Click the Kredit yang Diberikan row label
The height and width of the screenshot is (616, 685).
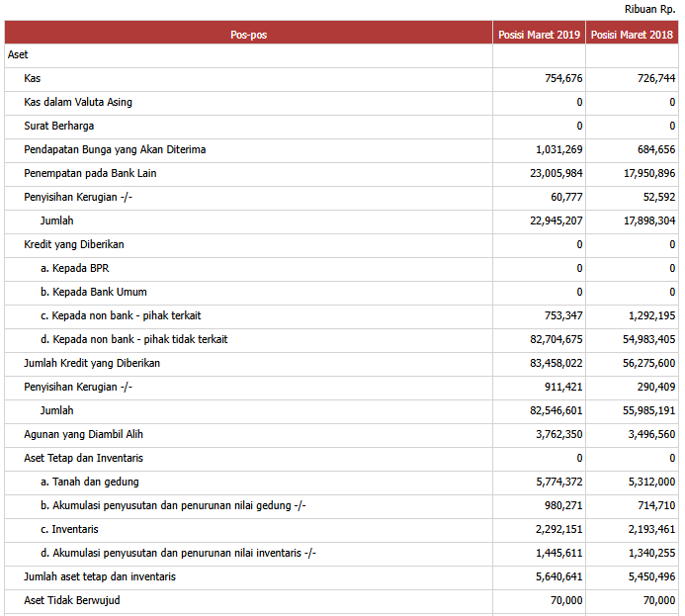[74, 245]
